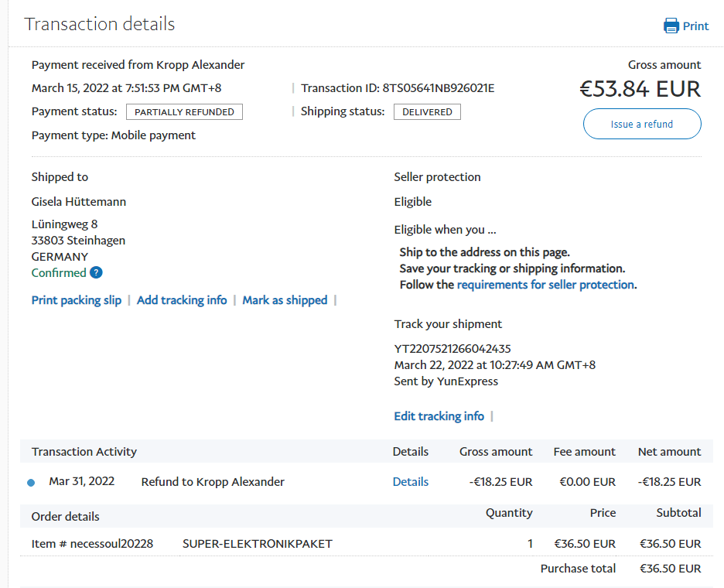This screenshot has height=588, width=724.
Task: Open requirements for seller protection link
Action: coord(545,285)
